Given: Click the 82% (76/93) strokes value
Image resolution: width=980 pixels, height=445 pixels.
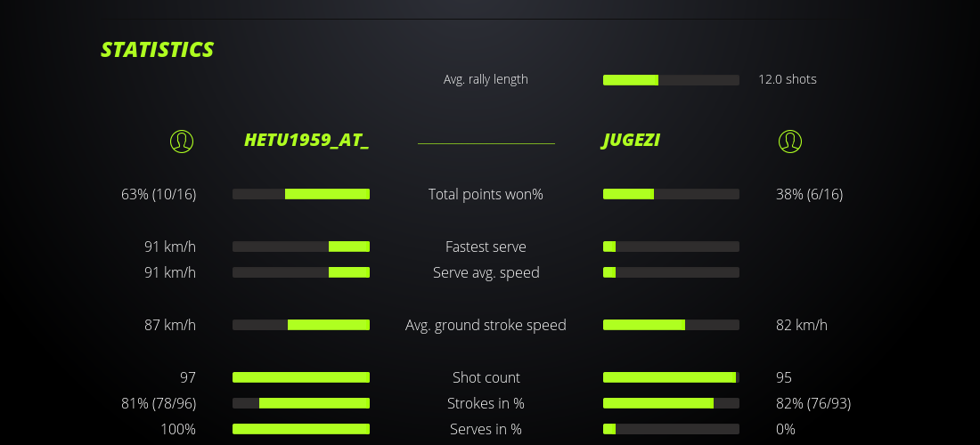Looking at the screenshot, I should click(x=813, y=403).
